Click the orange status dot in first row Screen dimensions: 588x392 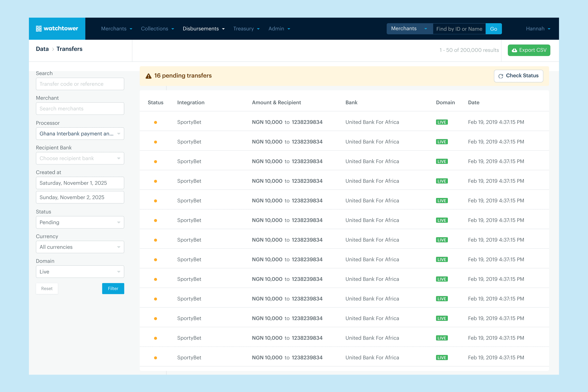155,122
